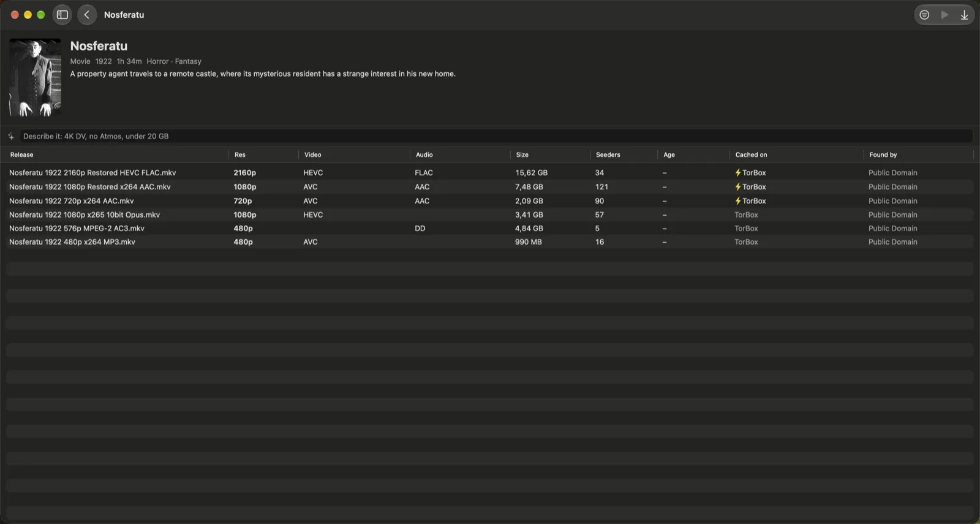980x524 pixels.
Task: Click the TorBox cell in the 480p x264 row
Action: coord(746,241)
